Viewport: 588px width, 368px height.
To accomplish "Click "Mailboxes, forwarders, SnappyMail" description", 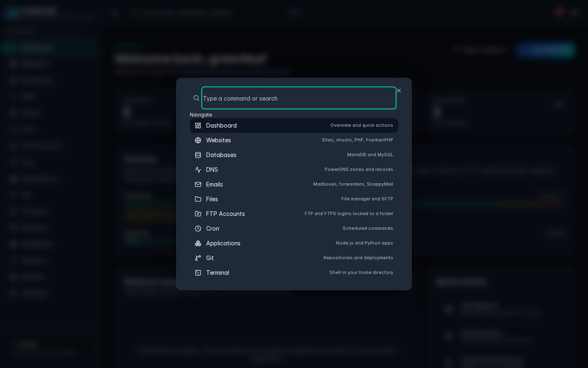I will click(x=353, y=184).
